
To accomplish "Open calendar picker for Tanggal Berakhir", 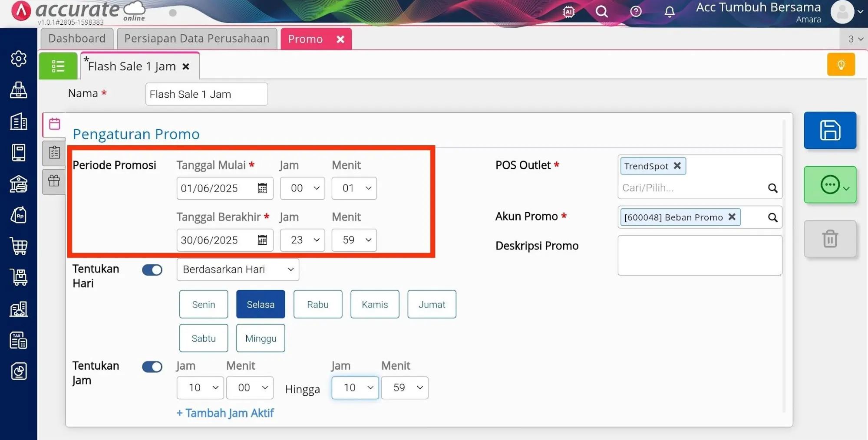I will click(262, 240).
